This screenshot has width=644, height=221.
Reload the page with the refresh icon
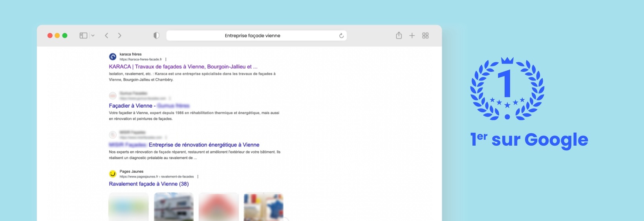point(341,36)
